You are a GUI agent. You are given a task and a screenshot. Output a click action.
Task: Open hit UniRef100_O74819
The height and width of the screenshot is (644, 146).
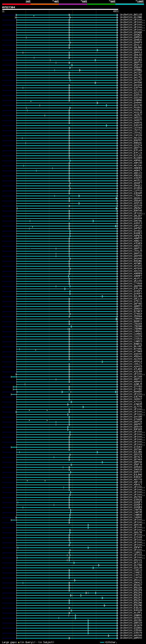click(131, 314)
